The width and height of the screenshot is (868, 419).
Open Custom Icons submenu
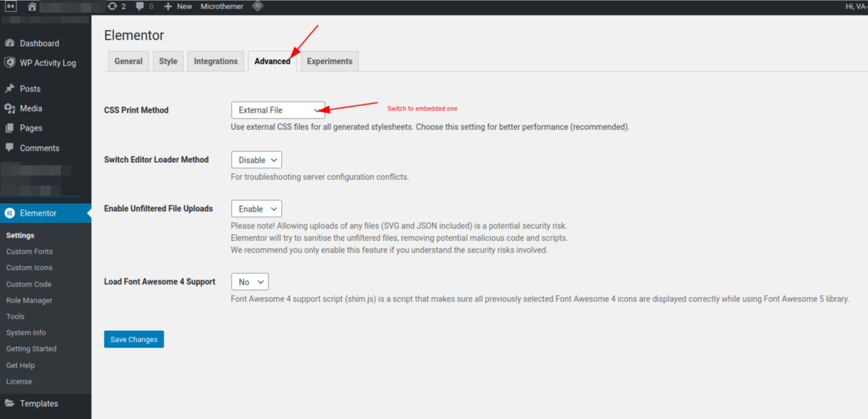[x=29, y=268]
